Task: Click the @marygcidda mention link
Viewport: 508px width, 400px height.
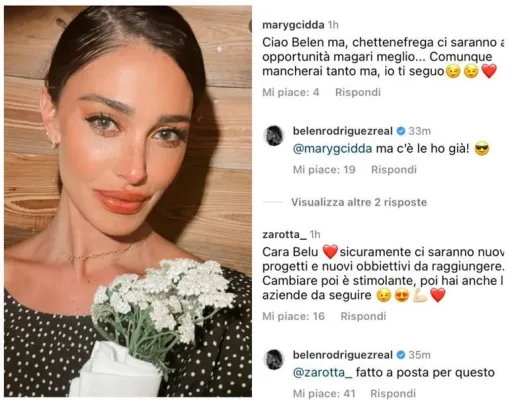Action: (332, 149)
